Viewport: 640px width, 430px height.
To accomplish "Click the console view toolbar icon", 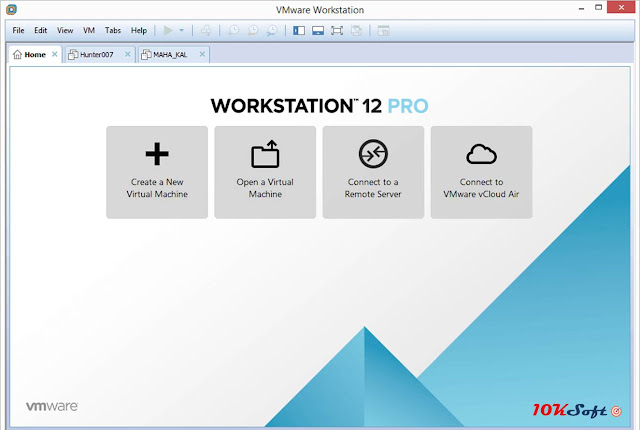I will coord(384,30).
